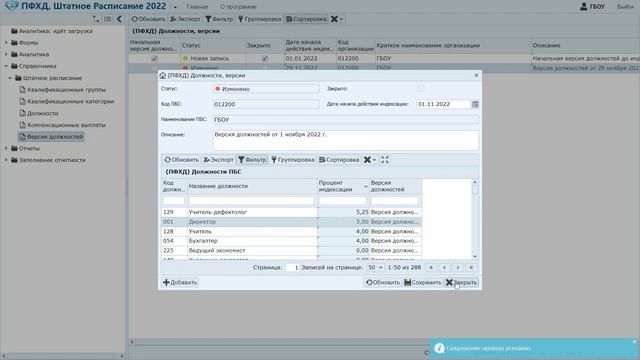
Task: Go to the previous page of the dialog grid
Action: [444, 268]
